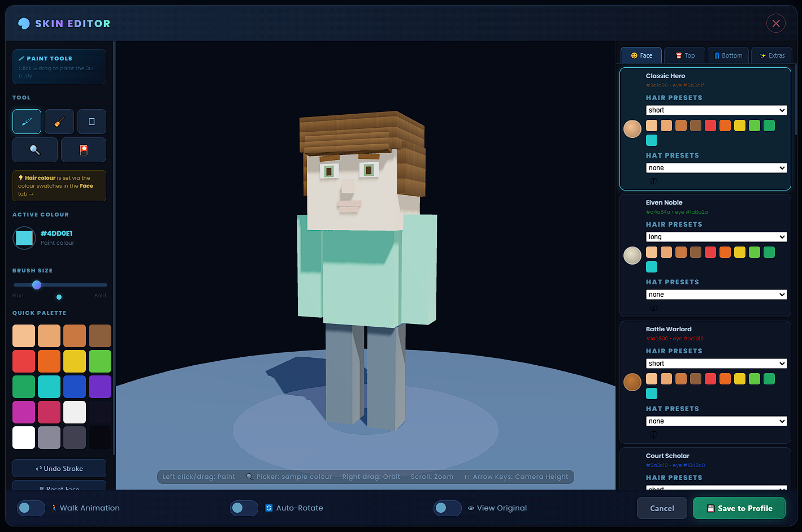Select the broom tool

click(59, 122)
